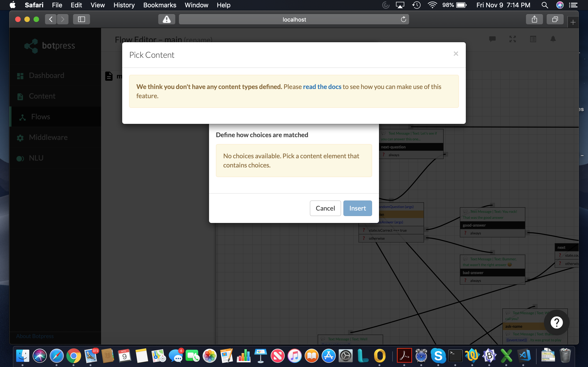Open the logs list icon in the editor toolbar
This screenshot has width=588, height=367.
tap(533, 39)
